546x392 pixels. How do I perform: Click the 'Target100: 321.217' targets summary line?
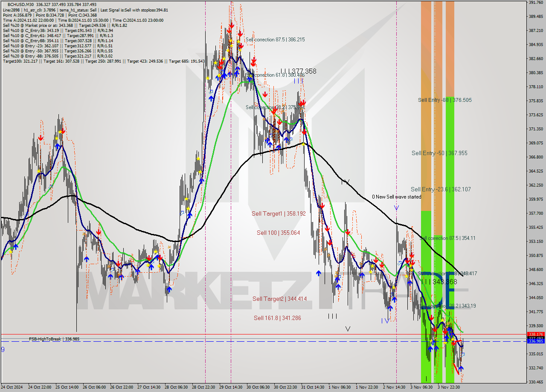104,61
